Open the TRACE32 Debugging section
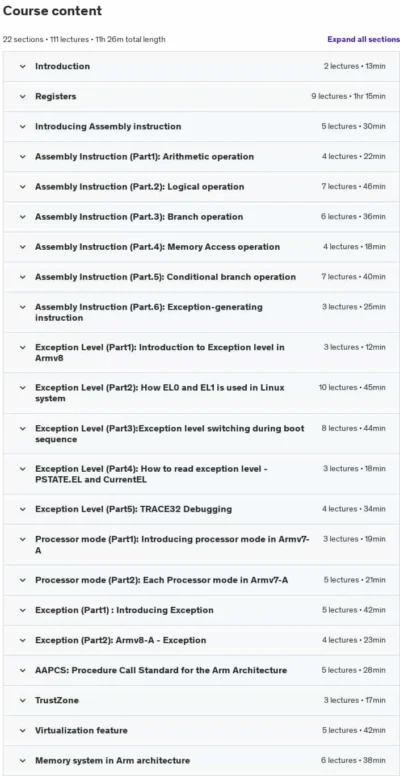 click(x=201, y=509)
